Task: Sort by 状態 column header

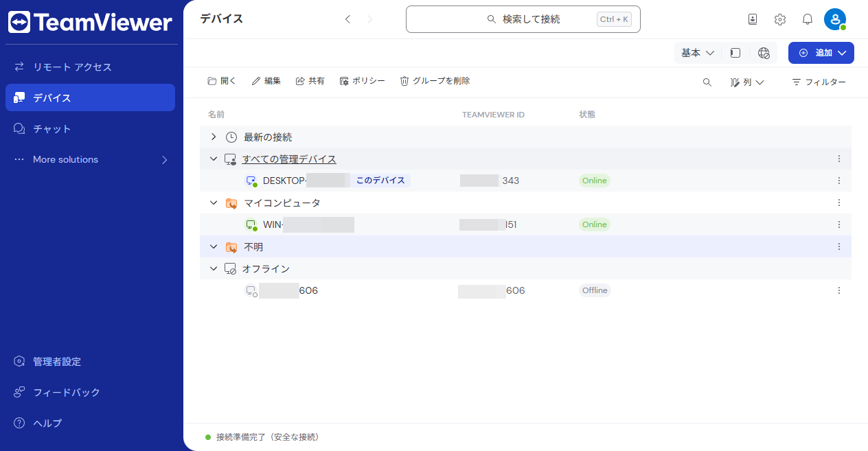Action: tap(587, 115)
